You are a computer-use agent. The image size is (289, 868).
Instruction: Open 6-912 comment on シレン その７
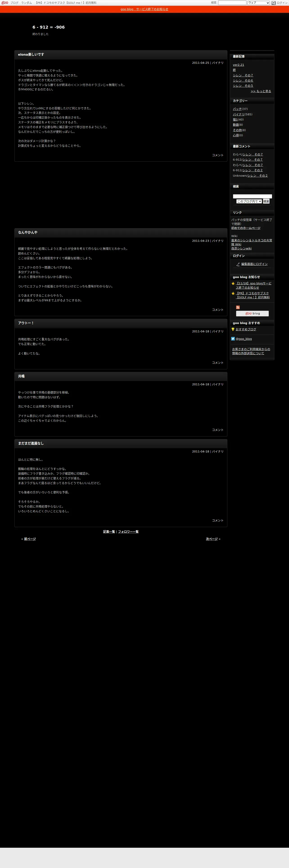[x=253, y=160]
